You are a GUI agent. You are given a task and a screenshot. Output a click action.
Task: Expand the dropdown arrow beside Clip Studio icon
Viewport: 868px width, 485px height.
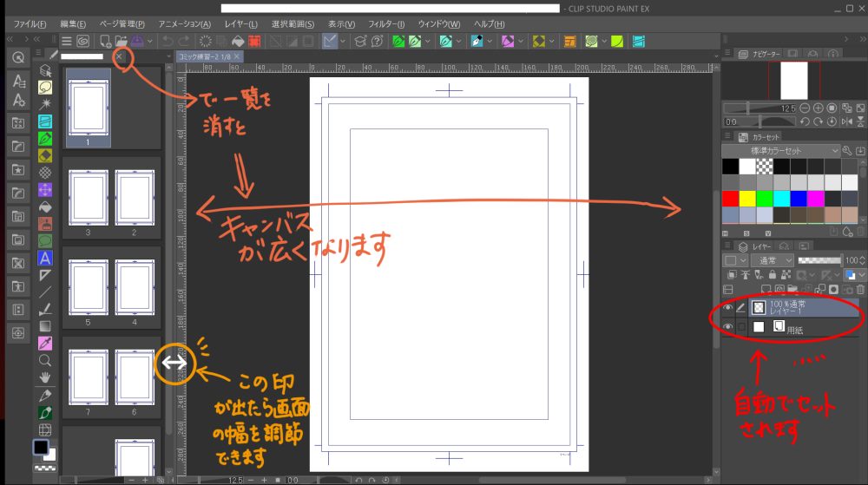tap(151, 41)
